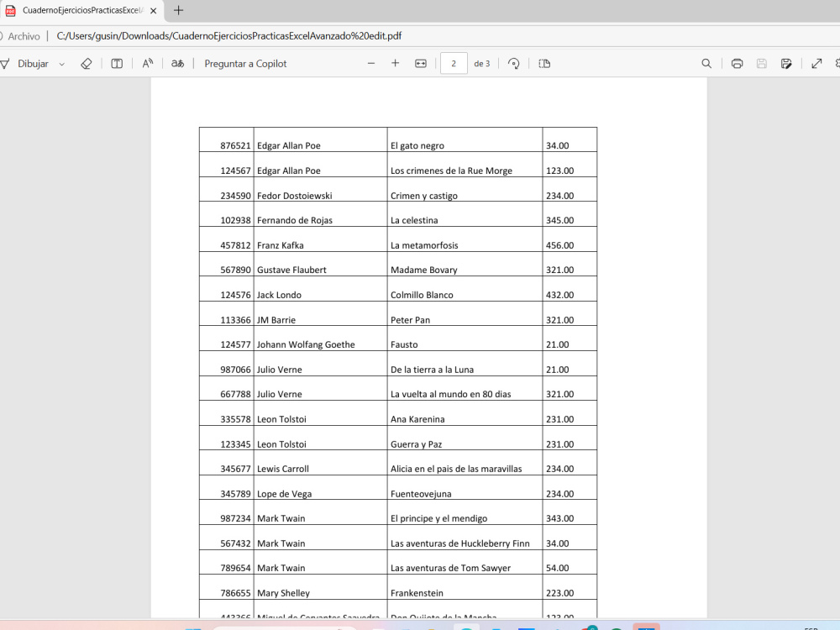Select 'Frankenstein' title
Screen dimensions: 840x630
coord(417,594)
